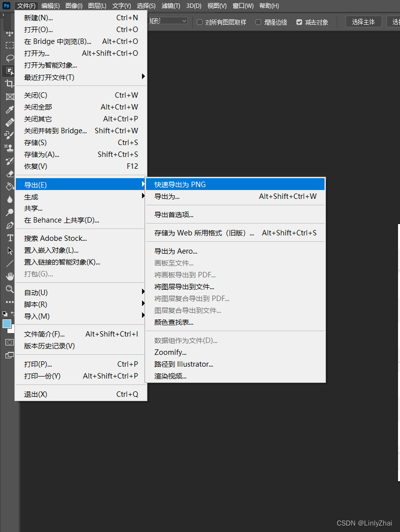Image resolution: width=400 pixels, height=532 pixels.
Task: Select the Clone Stamp tool
Action: tap(9, 148)
